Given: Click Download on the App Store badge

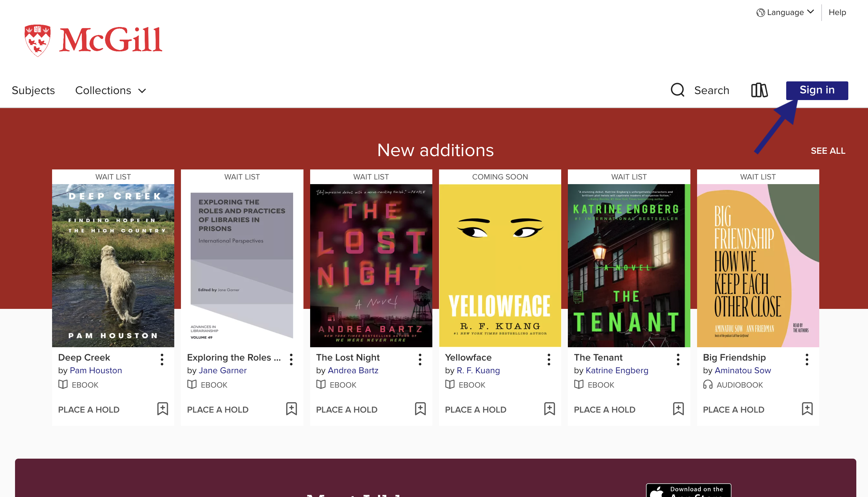Looking at the screenshot, I should (688, 491).
